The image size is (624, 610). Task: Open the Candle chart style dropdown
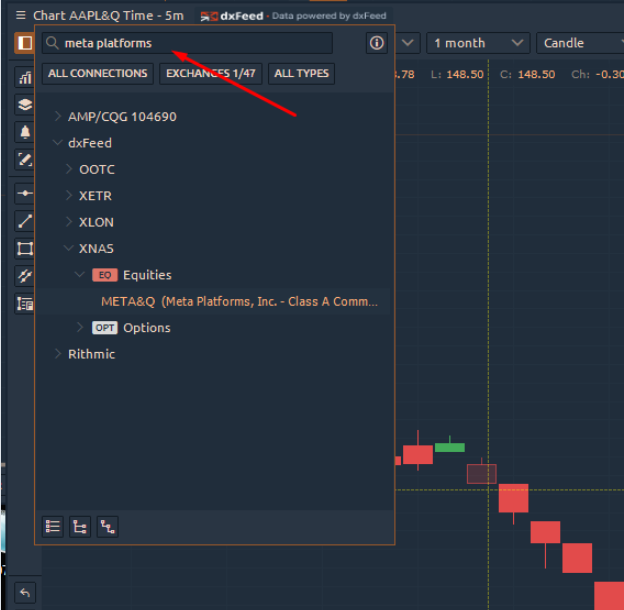click(579, 43)
